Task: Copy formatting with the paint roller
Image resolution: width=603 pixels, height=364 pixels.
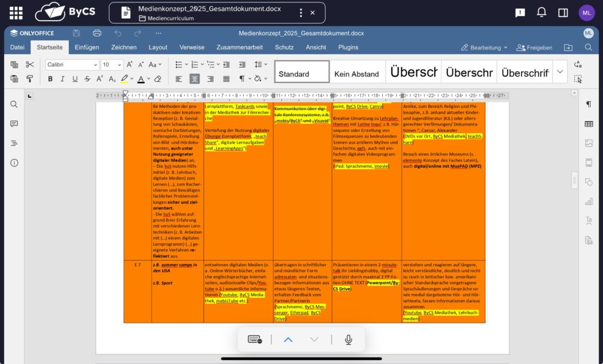Action: [29, 79]
